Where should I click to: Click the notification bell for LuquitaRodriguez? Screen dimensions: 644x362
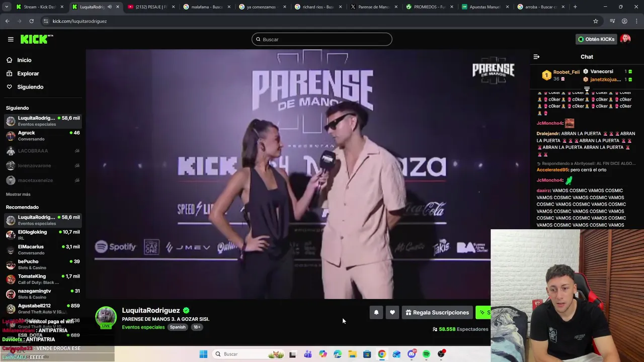point(376,313)
